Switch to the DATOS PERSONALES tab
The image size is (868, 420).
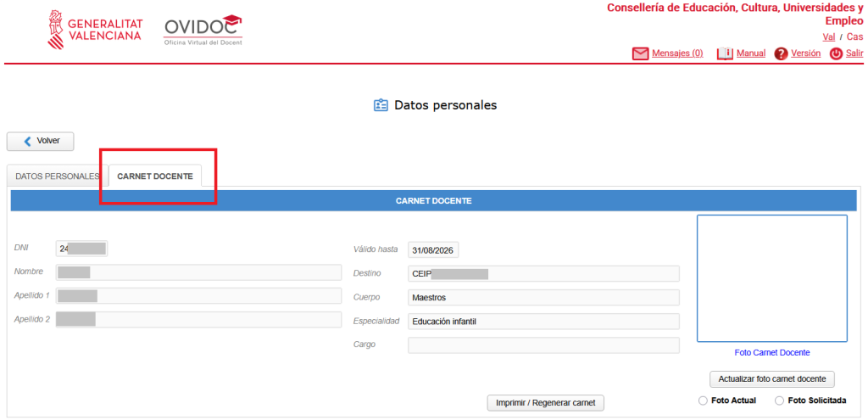coord(57,176)
